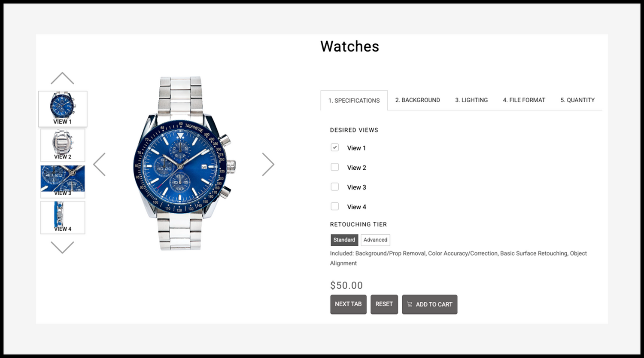
Task: Click Add to Cart button
Action: tap(430, 304)
